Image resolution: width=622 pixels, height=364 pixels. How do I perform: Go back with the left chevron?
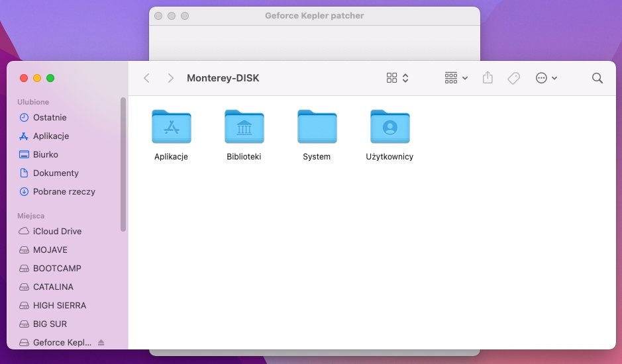click(x=146, y=78)
